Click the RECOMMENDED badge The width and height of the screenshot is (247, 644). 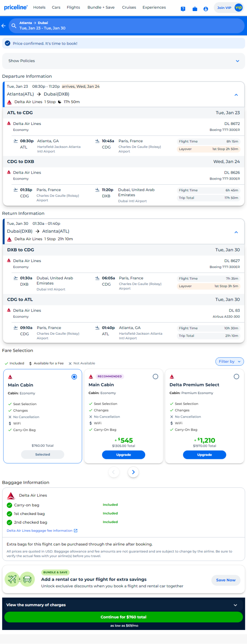coord(109,376)
